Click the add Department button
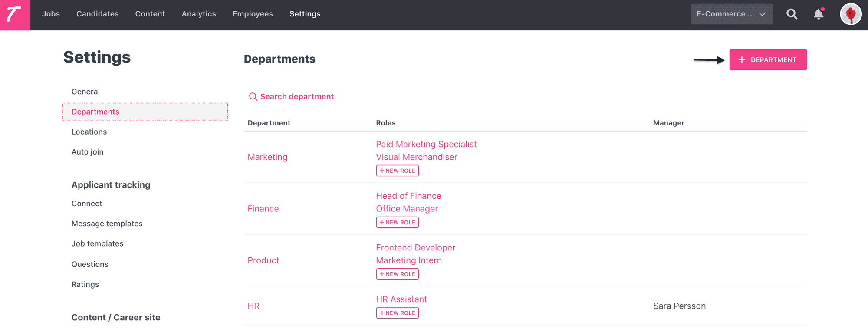 [768, 59]
